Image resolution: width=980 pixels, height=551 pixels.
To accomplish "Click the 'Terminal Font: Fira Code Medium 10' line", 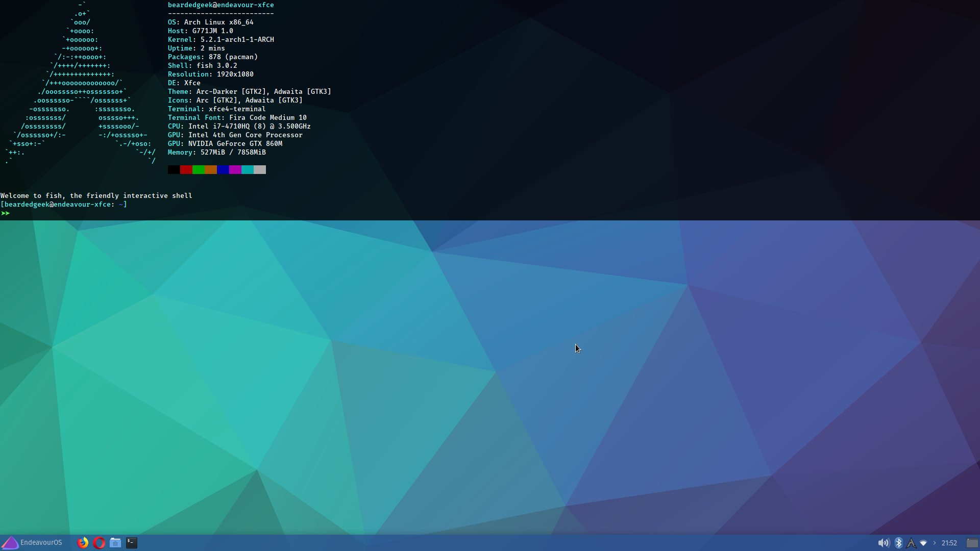I will [237, 118].
